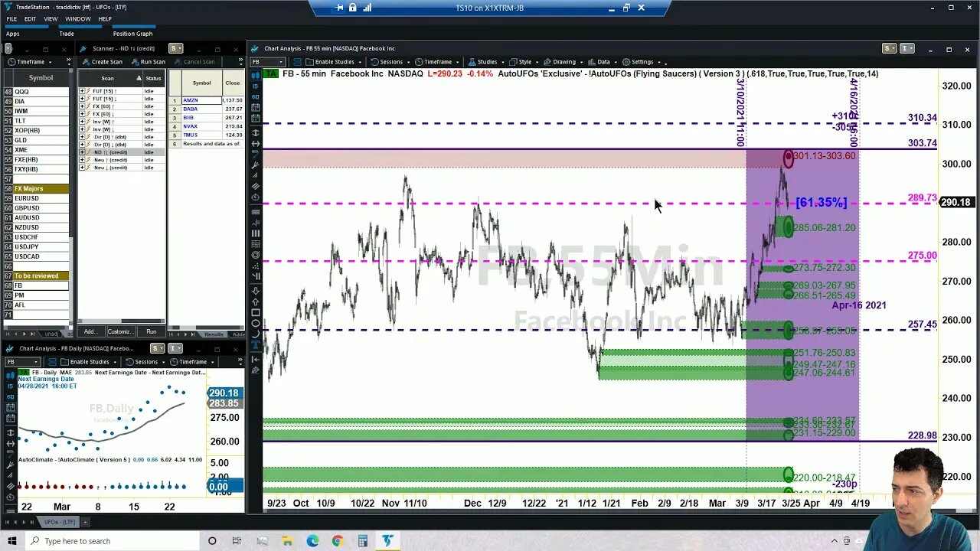Click horizontal compress icon in FB Daily chart sidebar
This screenshot has width=980, height=551.
tap(10, 444)
